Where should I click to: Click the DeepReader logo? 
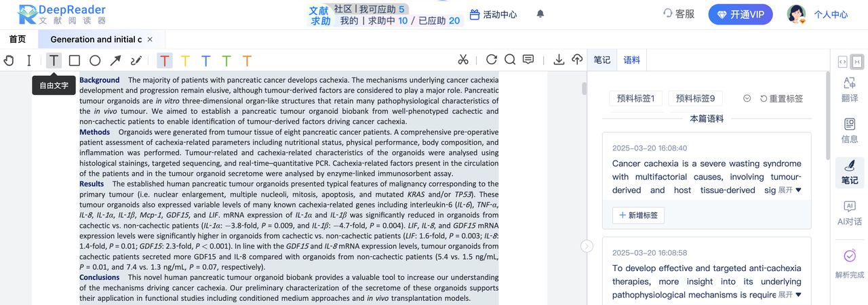click(61, 14)
